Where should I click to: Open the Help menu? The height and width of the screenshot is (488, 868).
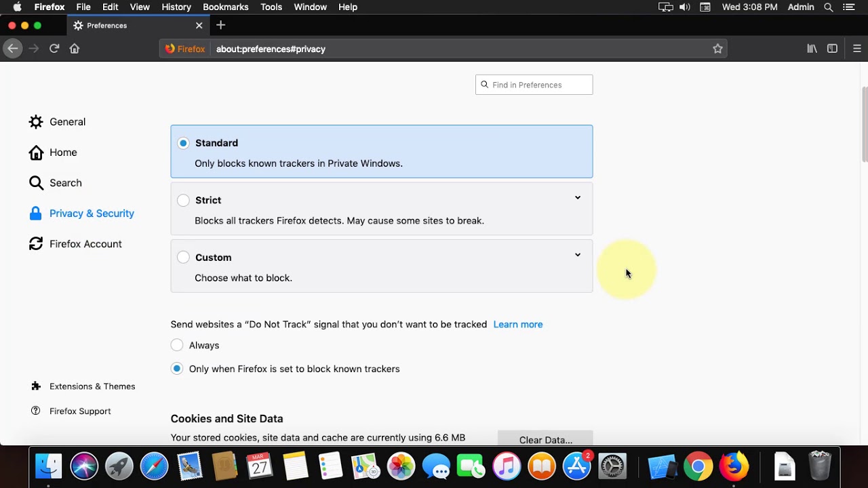tap(348, 7)
